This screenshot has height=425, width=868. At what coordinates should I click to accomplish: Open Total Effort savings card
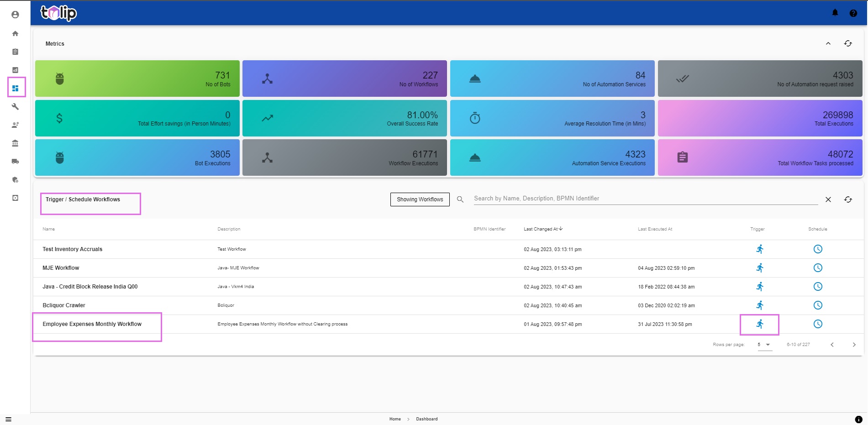click(137, 118)
